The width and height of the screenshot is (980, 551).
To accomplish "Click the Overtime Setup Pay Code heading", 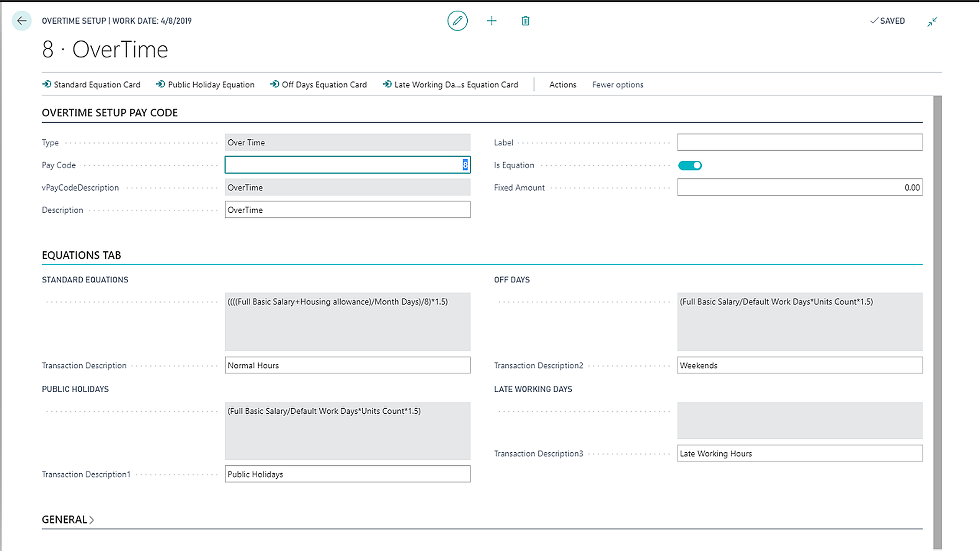I will point(109,112).
